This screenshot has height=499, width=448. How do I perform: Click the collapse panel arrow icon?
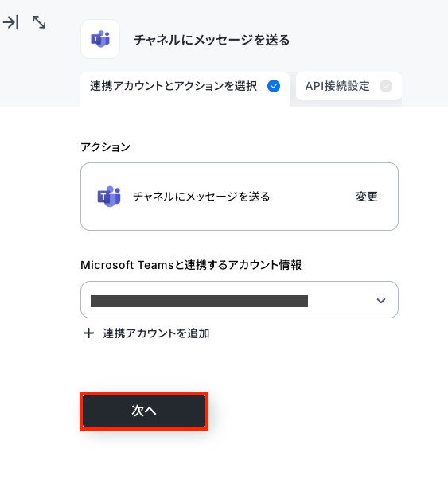coord(10,22)
